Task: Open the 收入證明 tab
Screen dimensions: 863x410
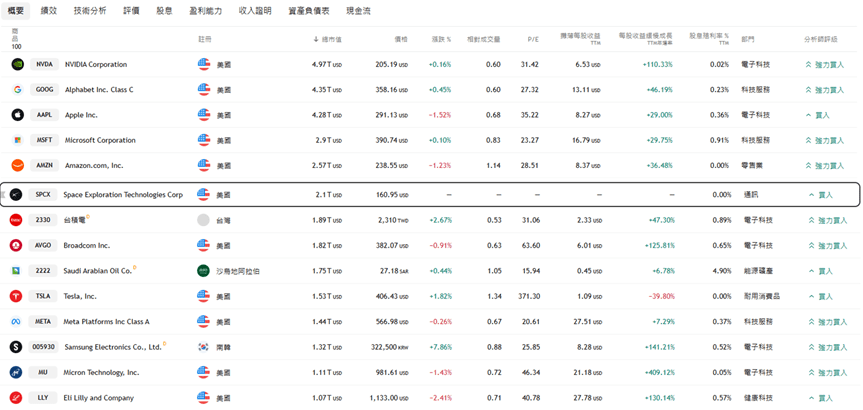Action: pos(255,10)
